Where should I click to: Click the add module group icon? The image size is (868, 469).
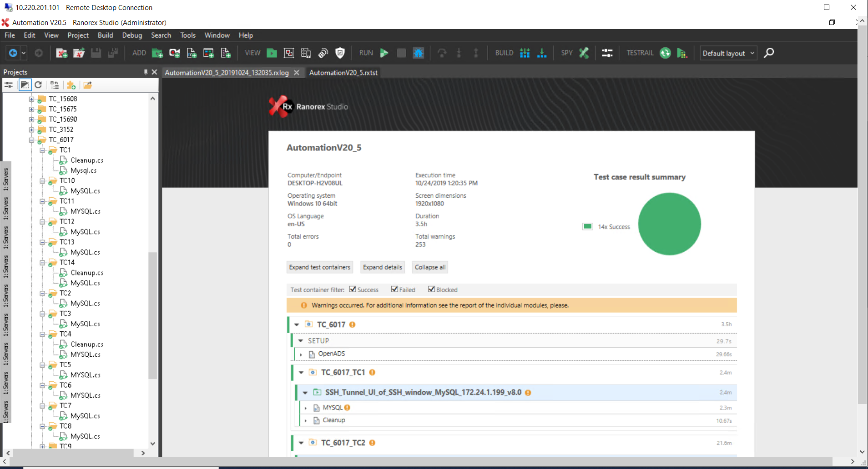click(x=226, y=53)
